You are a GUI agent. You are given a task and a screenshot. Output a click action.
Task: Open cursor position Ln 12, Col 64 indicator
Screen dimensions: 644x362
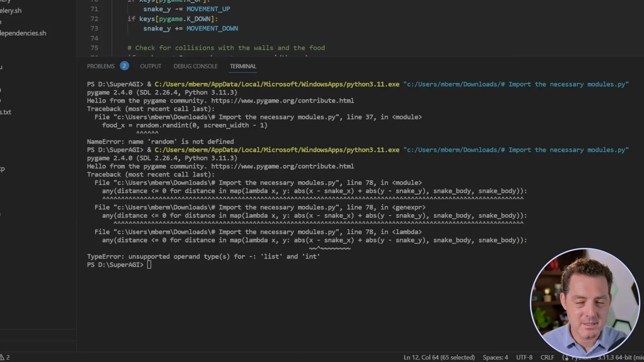pos(439,357)
